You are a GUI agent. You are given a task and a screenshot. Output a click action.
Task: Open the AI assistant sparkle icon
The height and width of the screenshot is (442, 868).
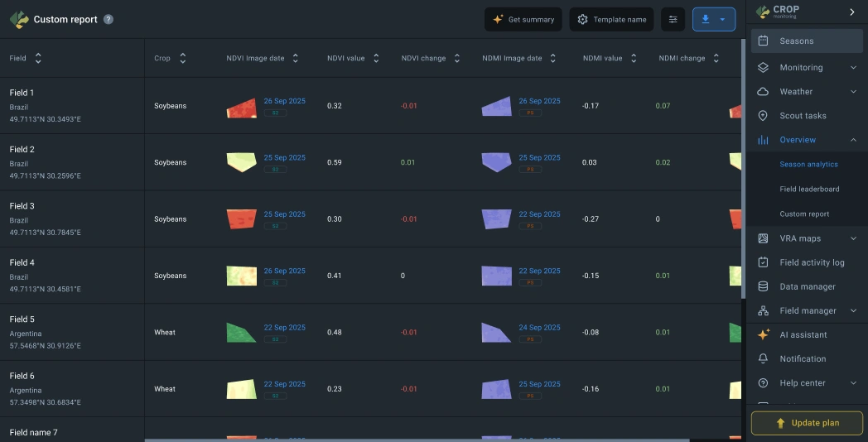pyautogui.click(x=763, y=335)
